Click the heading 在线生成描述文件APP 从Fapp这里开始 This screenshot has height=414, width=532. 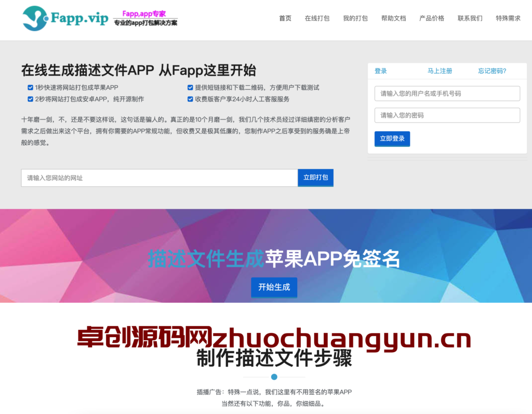[138, 70]
